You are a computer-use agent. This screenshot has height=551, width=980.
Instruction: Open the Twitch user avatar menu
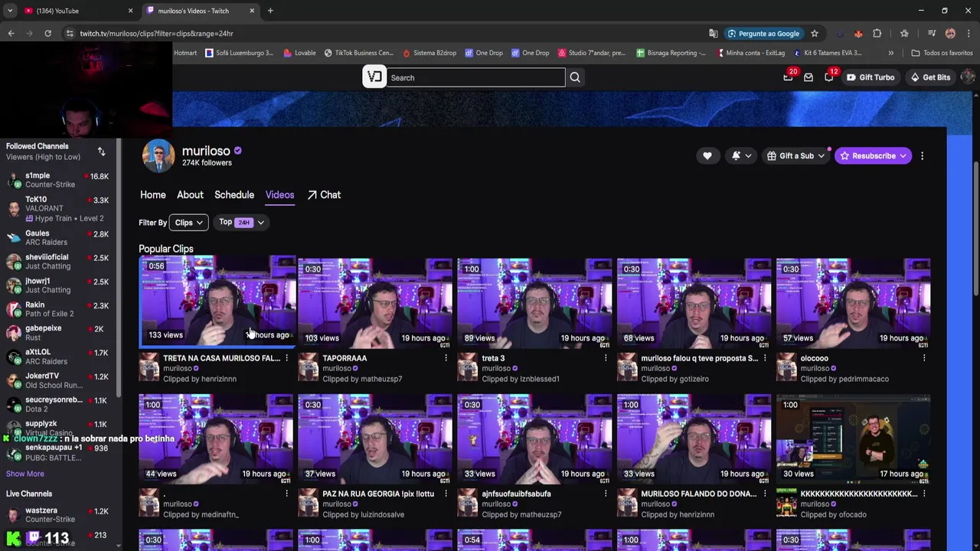[x=968, y=77]
